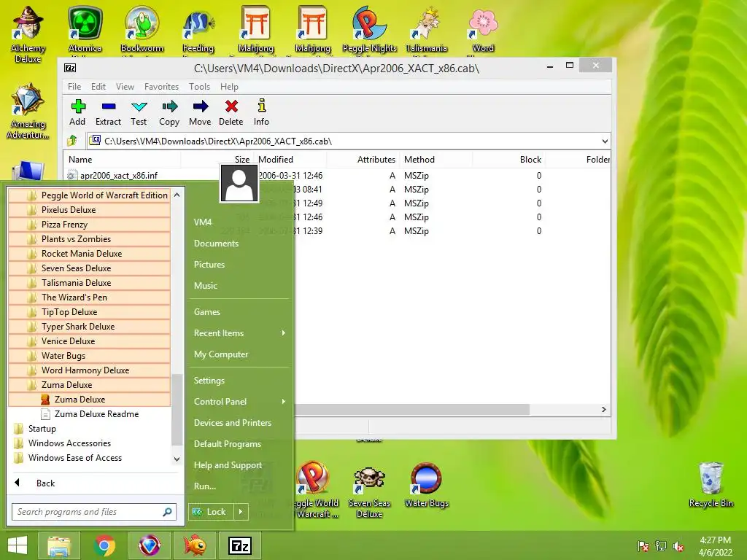This screenshot has width=747, height=560.
Task: Click the Windows Start button on the taskbar
Action: coord(18,545)
